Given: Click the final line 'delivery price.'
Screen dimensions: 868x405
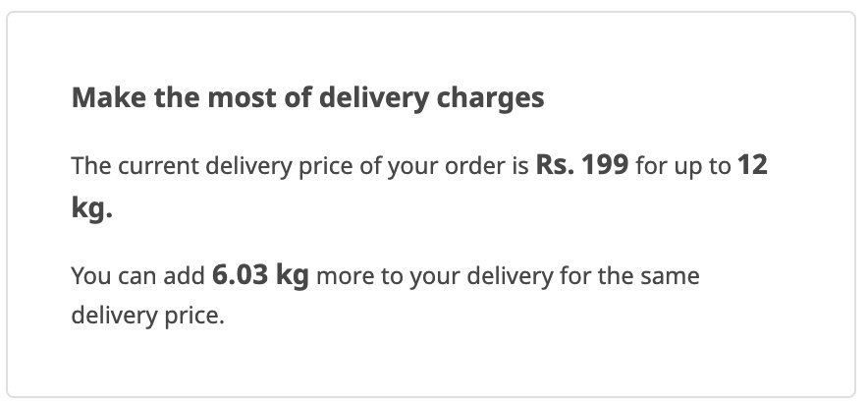Looking at the screenshot, I should [x=148, y=317].
